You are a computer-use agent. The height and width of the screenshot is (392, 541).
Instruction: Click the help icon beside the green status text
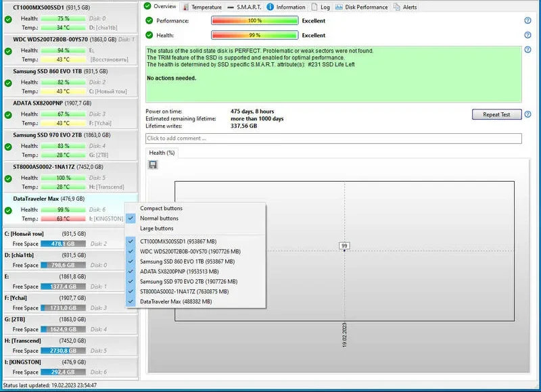pos(527,50)
